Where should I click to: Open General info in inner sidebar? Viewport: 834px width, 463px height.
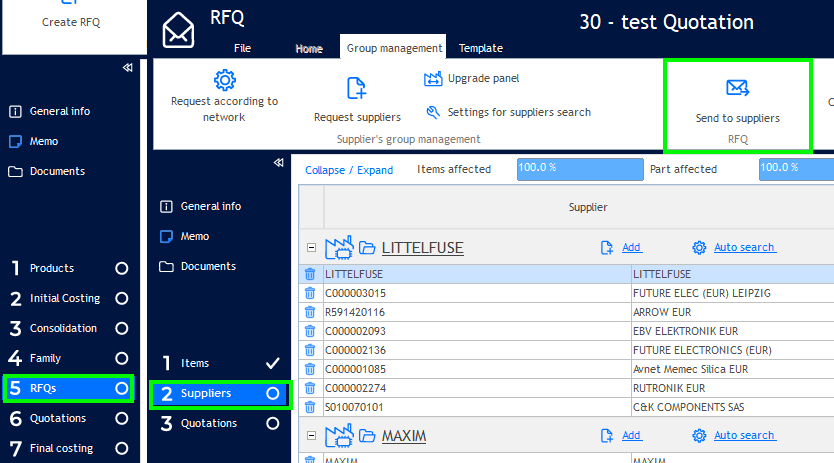(211, 206)
